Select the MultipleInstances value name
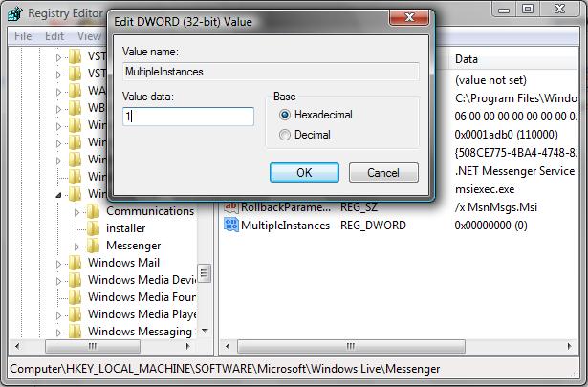Screen dimensions: 588x387 click(285, 226)
